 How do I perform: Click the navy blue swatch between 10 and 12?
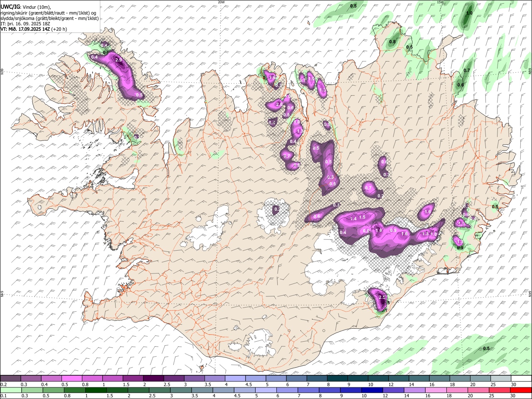[372, 390]
